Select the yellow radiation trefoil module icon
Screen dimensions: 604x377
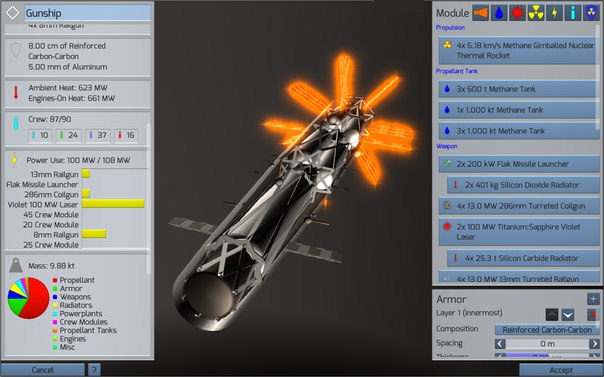pos(536,13)
